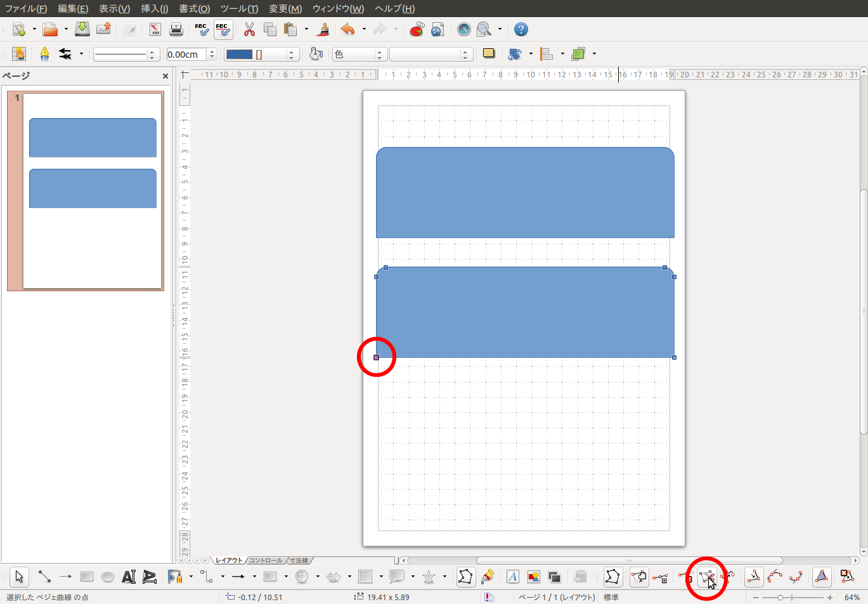Click zoom in plus in status bar
This screenshot has height=604, width=868.
click(829, 598)
